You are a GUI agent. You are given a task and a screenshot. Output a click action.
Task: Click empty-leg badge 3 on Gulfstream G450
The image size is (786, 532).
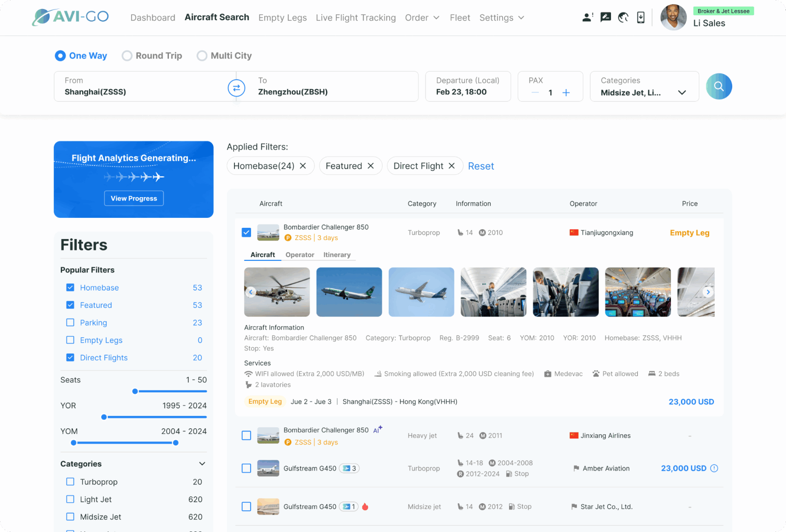[x=349, y=468]
